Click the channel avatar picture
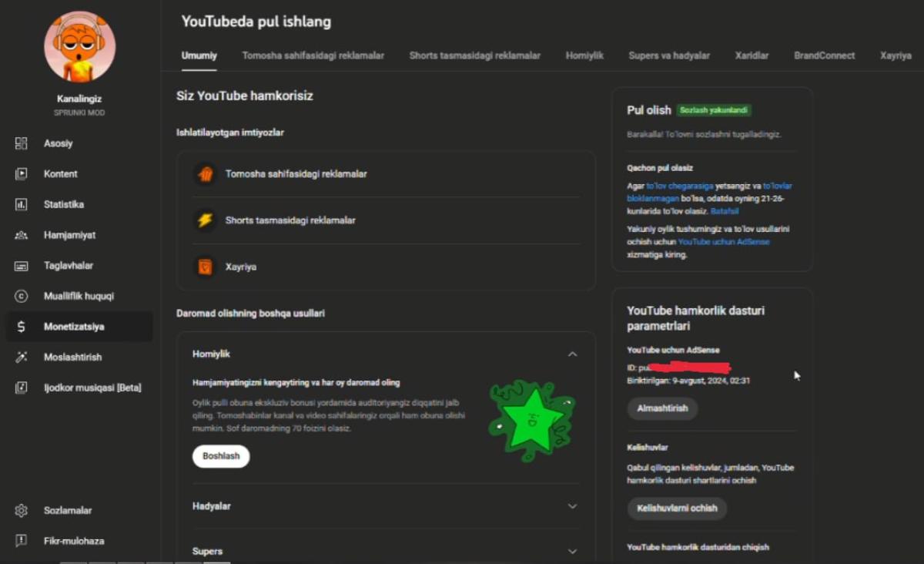The height and width of the screenshot is (564, 924). (x=80, y=46)
